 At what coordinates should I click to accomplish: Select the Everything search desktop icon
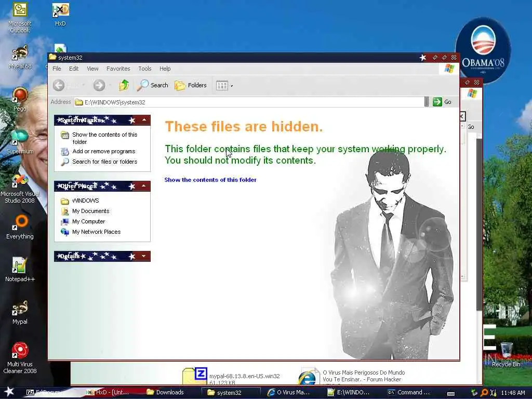coord(20,227)
